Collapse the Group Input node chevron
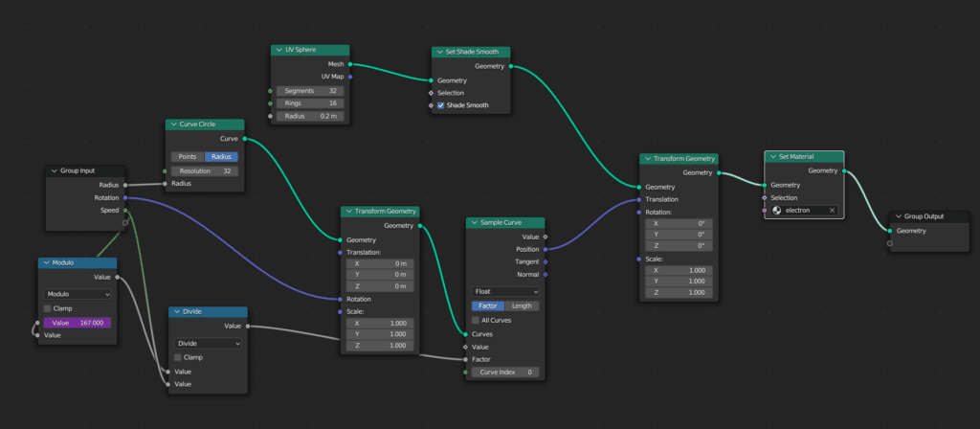This screenshot has width=980, height=429. point(55,170)
